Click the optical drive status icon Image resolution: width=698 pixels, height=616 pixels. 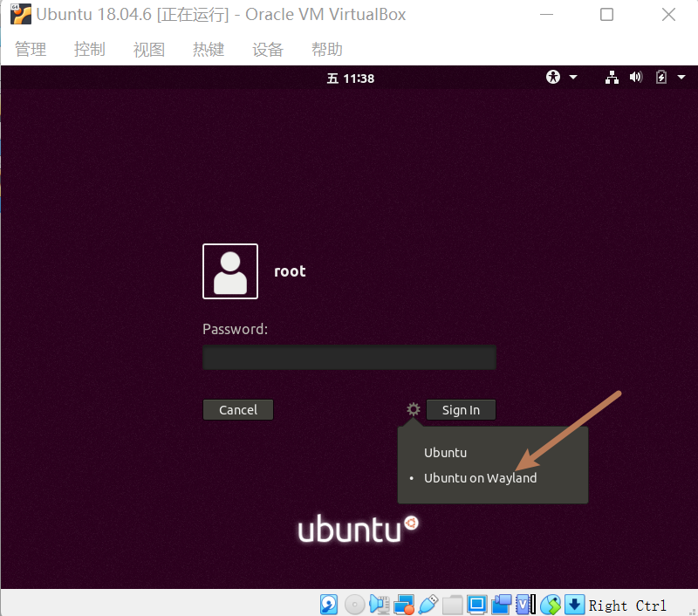coord(355,605)
